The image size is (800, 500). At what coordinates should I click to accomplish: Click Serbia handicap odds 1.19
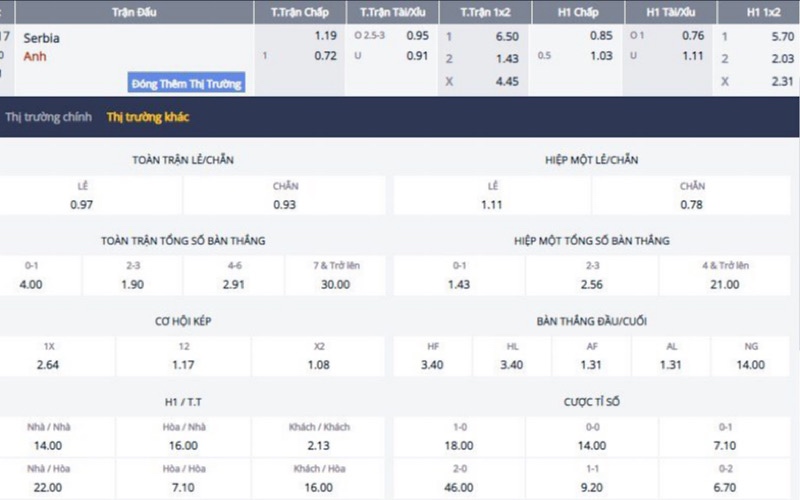(325, 35)
